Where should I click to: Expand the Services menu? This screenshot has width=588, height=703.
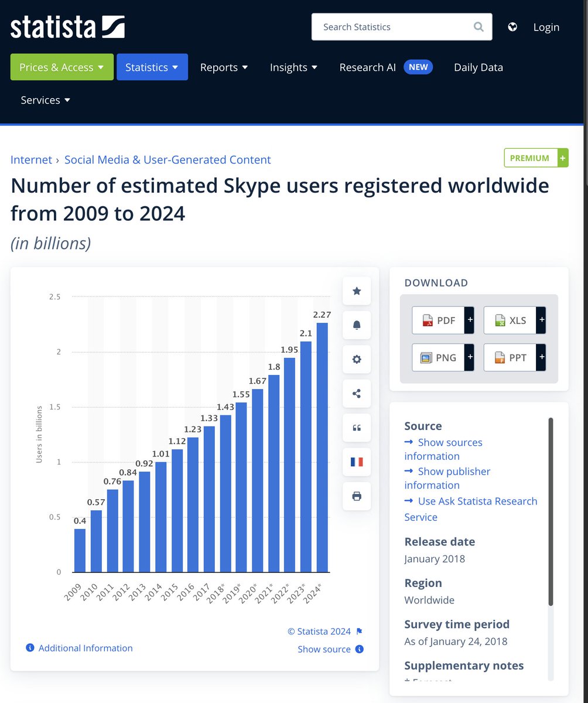pyautogui.click(x=46, y=100)
